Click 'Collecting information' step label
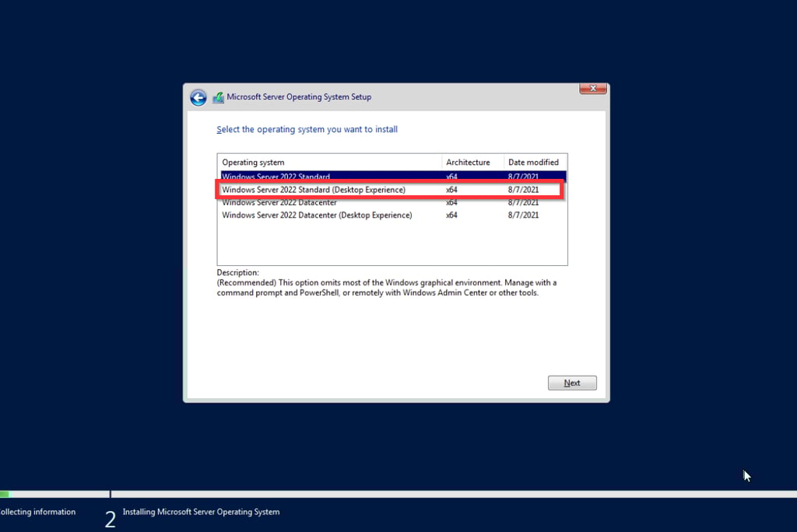Viewport: 797px width, 532px height. tap(37, 512)
